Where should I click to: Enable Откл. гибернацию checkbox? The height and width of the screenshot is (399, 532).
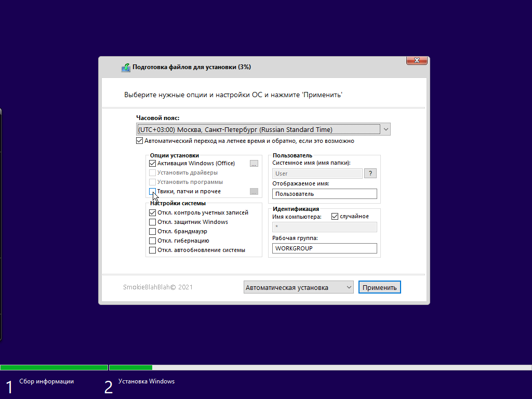click(152, 241)
